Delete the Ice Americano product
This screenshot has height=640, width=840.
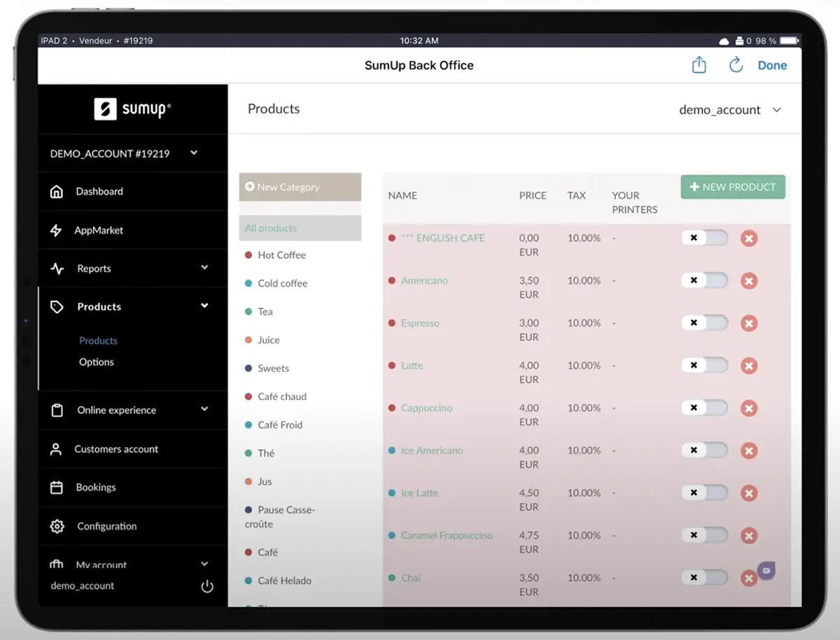pos(749,451)
